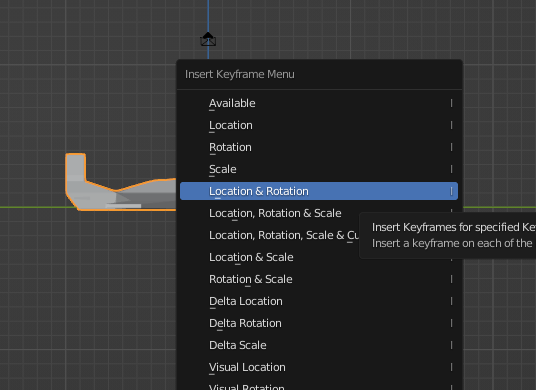
Task: Click the camera object icon in viewport
Action: [x=208, y=39]
